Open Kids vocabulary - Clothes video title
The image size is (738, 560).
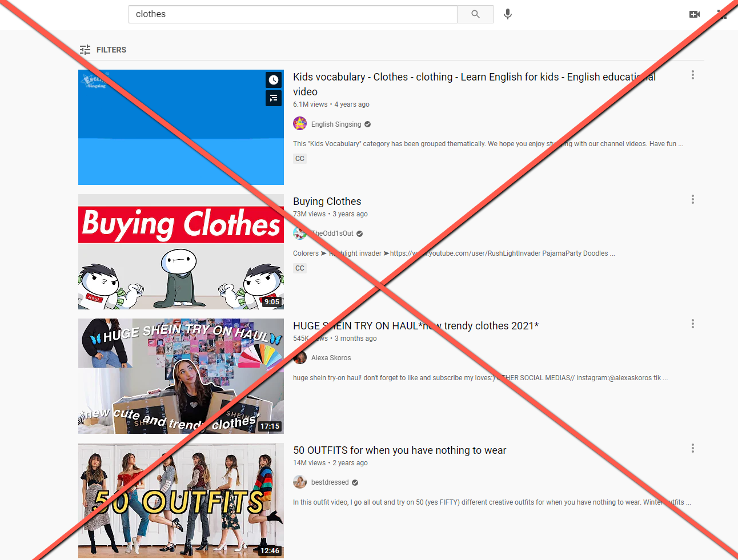[x=474, y=84]
